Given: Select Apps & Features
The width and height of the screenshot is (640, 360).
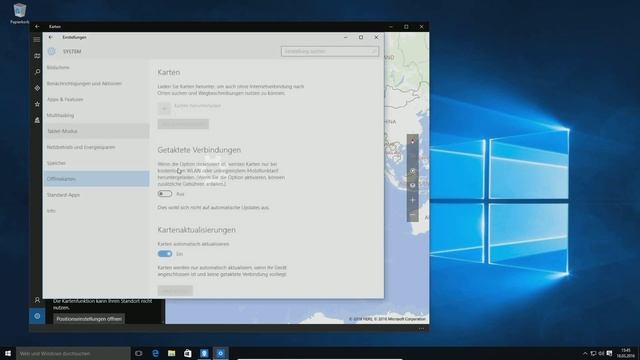Looking at the screenshot, I should point(96,99).
